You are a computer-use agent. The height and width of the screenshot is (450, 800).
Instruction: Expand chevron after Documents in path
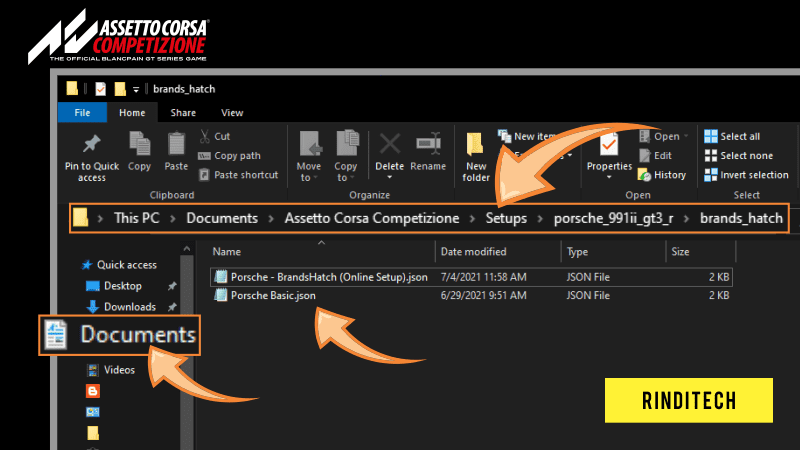tap(271, 218)
